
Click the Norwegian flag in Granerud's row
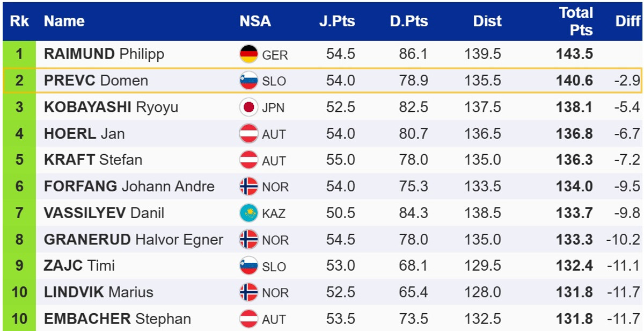(249, 239)
